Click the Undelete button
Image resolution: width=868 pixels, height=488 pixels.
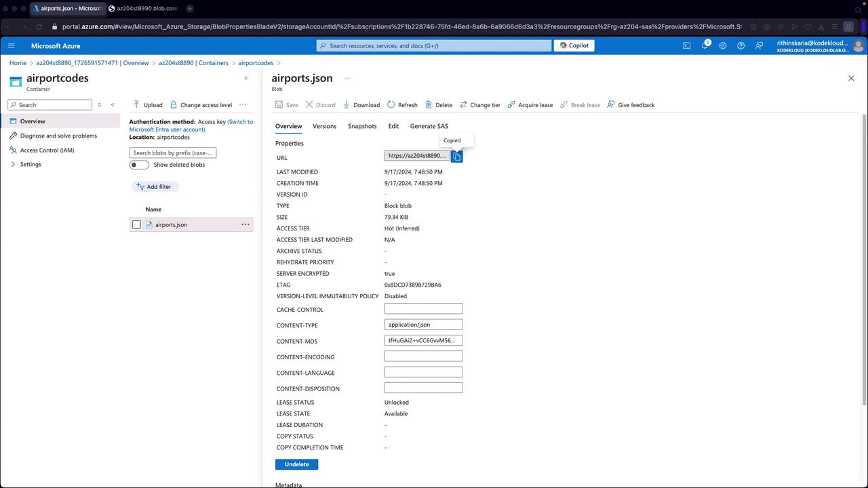coord(296,464)
